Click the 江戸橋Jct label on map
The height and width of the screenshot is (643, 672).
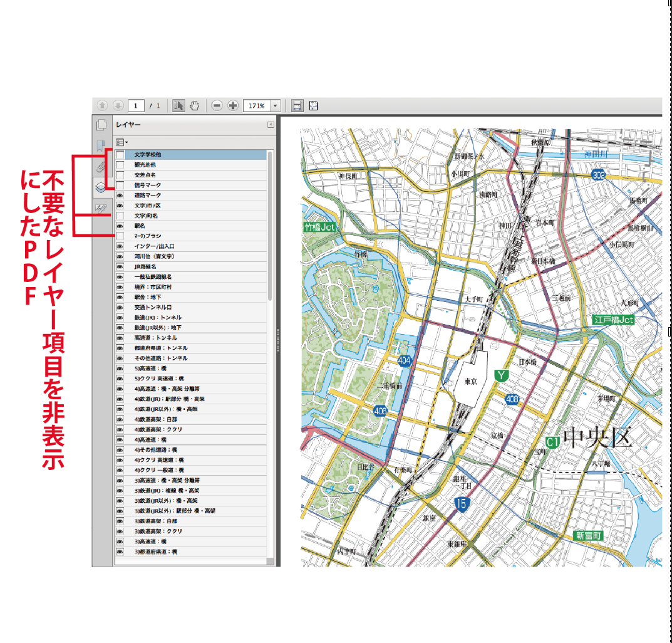click(613, 320)
